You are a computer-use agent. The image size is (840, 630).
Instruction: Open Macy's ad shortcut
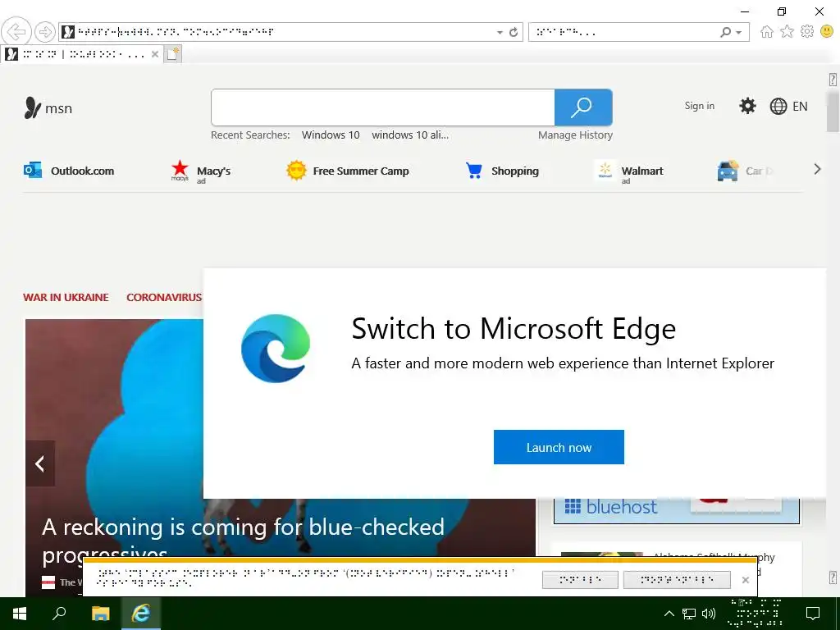click(x=201, y=171)
